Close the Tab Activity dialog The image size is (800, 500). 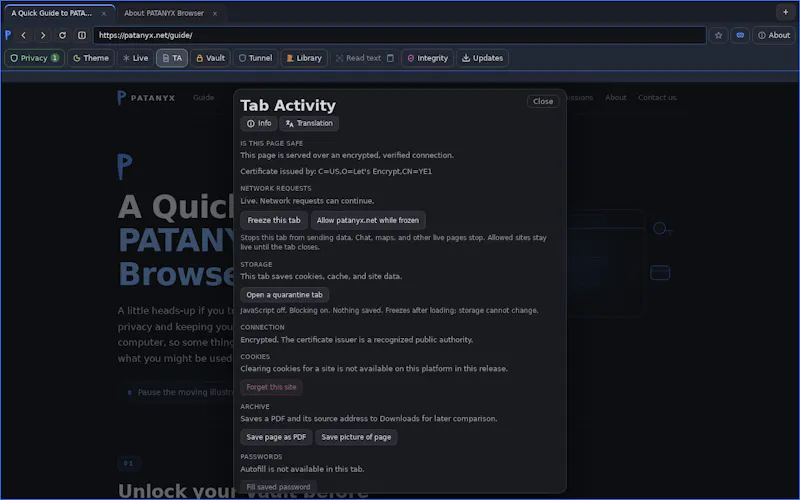click(543, 102)
